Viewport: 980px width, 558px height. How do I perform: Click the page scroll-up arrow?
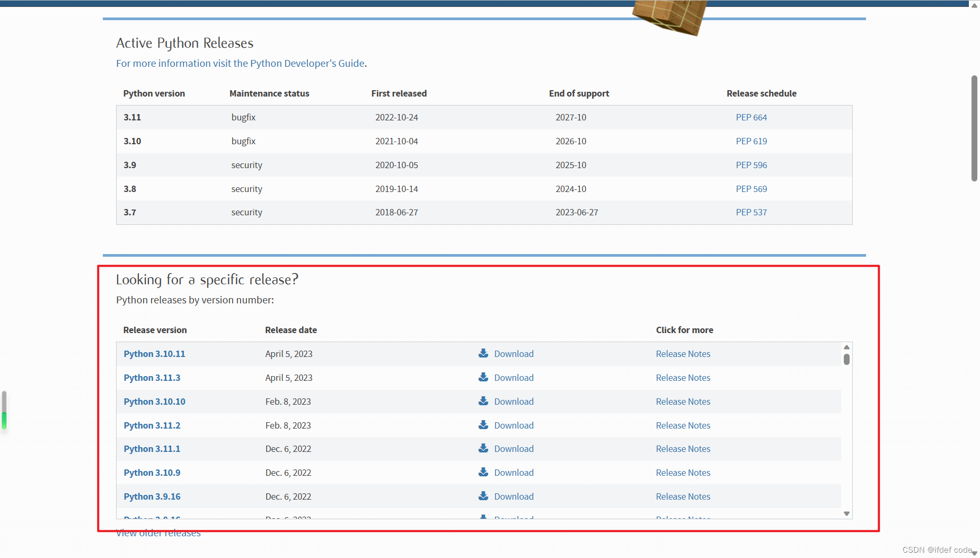974,5
